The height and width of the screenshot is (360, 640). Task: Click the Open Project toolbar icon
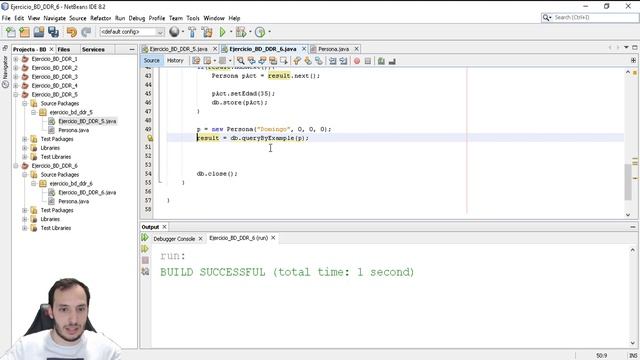(39, 32)
